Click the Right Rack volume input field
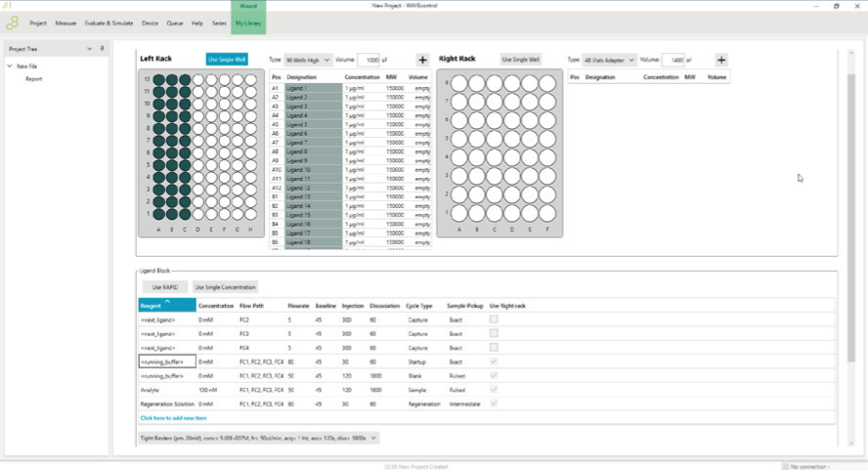The height and width of the screenshot is (470, 868). 673,60
